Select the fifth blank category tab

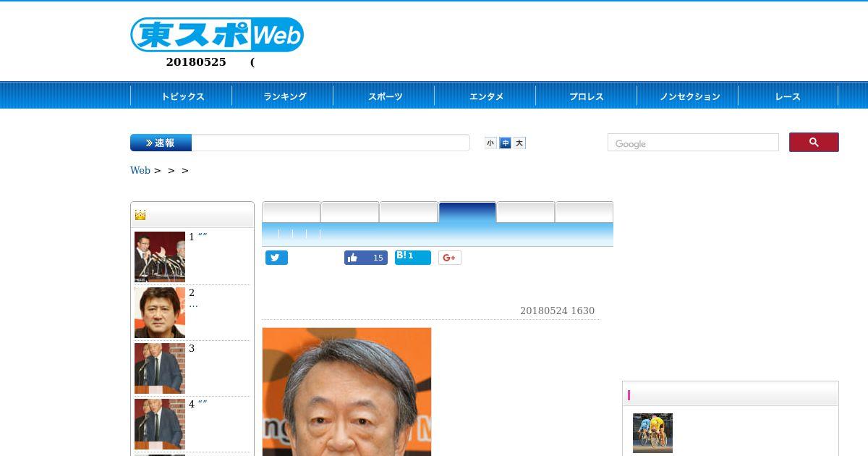click(x=526, y=212)
